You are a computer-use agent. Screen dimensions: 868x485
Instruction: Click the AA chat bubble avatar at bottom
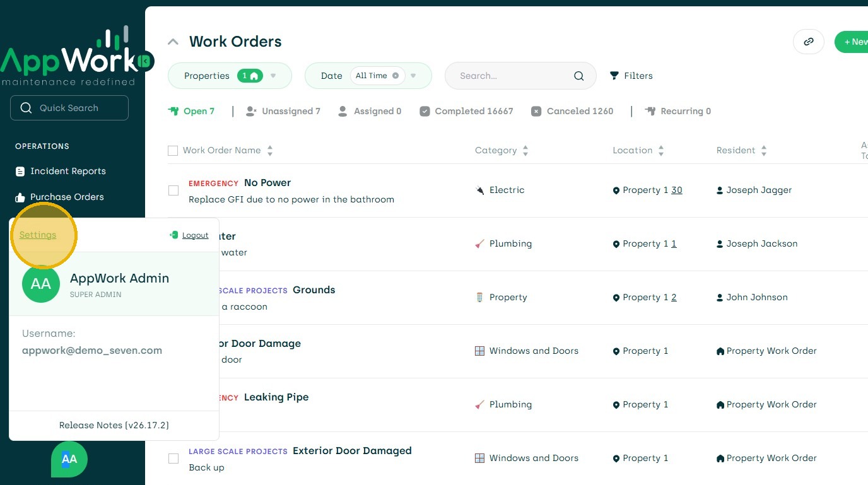(x=69, y=459)
